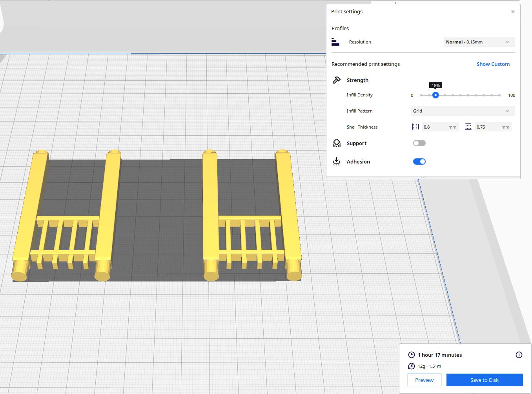Open the print info details icon

519,355
